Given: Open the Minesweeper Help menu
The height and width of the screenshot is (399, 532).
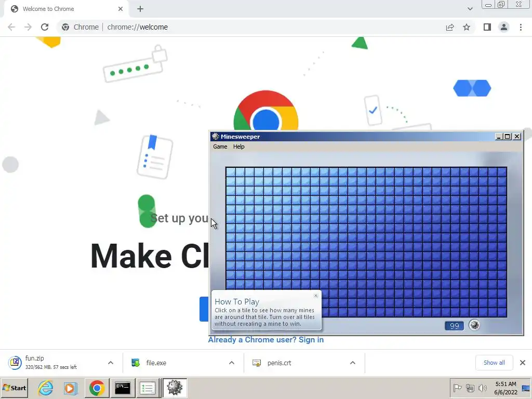Looking at the screenshot, I should pos(238,147).
